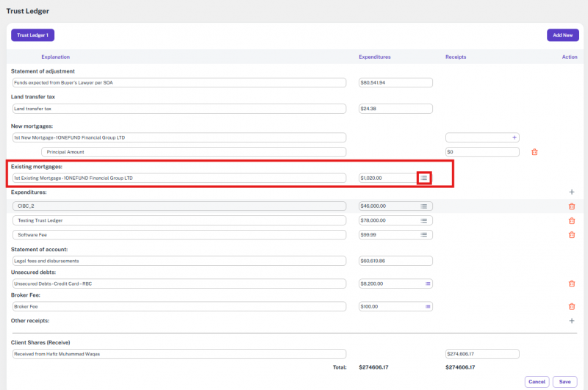Image resolution: width=588 pixels, height=390 pixels.
Task: Remove the Unsecured Debts Credit Card row
Action: 571,284
